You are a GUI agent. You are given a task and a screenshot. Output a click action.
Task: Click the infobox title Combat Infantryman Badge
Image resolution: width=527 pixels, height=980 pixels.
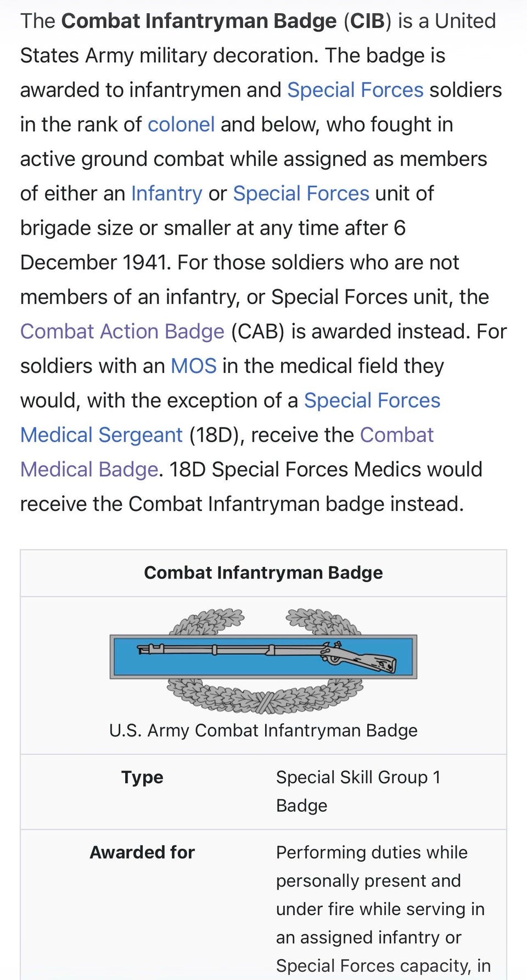click(263, 573)
